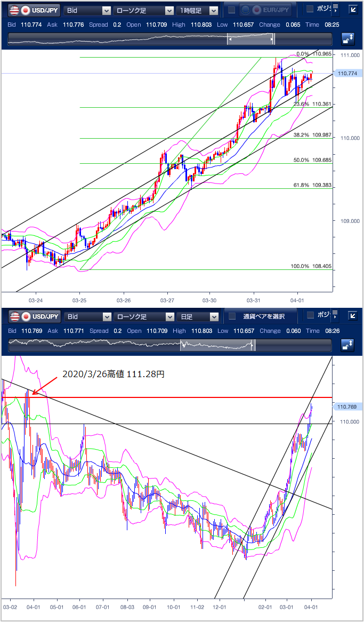Click the arrow icon at top-right of lower chart
The image size is (364, 622).
click(x=353, y=316)
